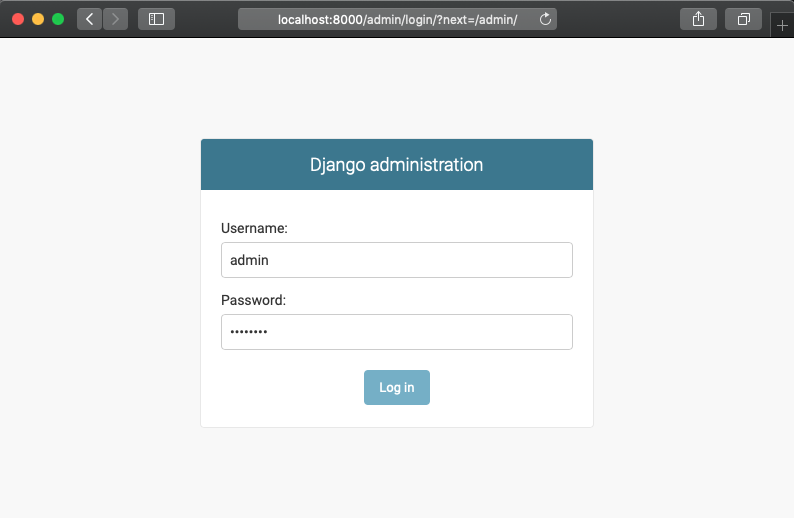The width and height of the screenshot is (794, 518).
Task: Open a new tab with plus button
Action: coord(781,26)
